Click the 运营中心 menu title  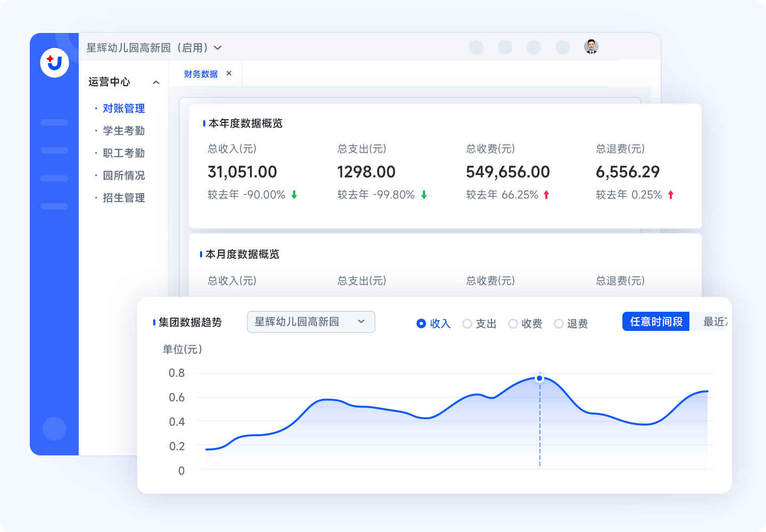(109, 82)
